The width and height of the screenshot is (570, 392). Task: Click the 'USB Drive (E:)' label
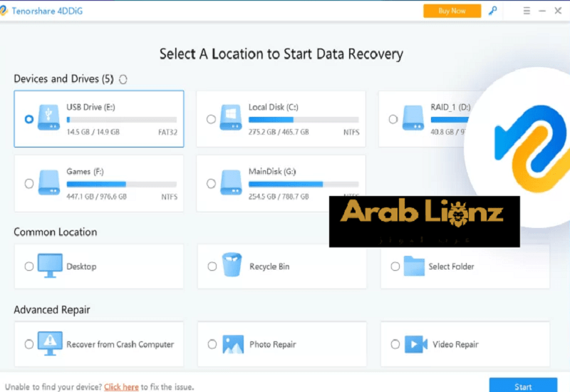click(91, 108)
